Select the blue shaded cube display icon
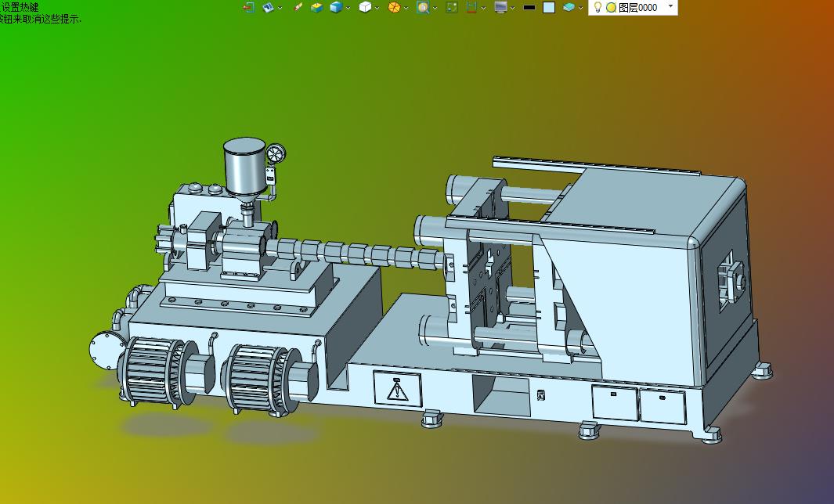 pos(336,8)
